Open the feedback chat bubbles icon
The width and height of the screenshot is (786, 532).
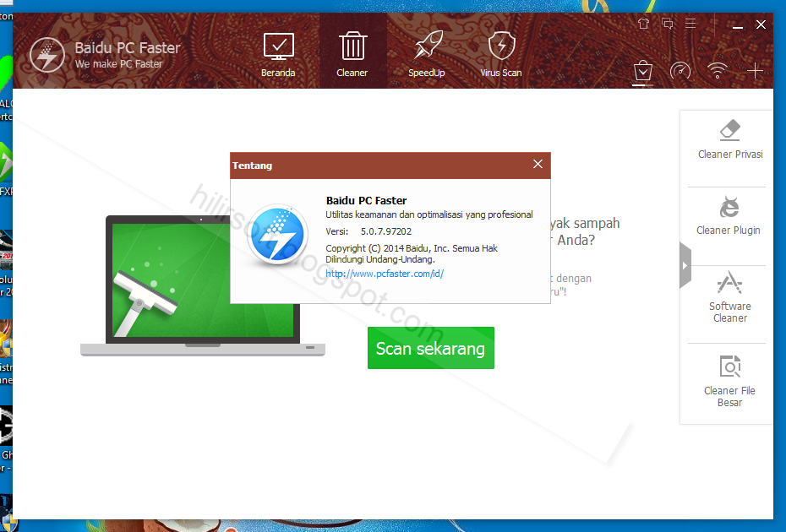[667, 24]
